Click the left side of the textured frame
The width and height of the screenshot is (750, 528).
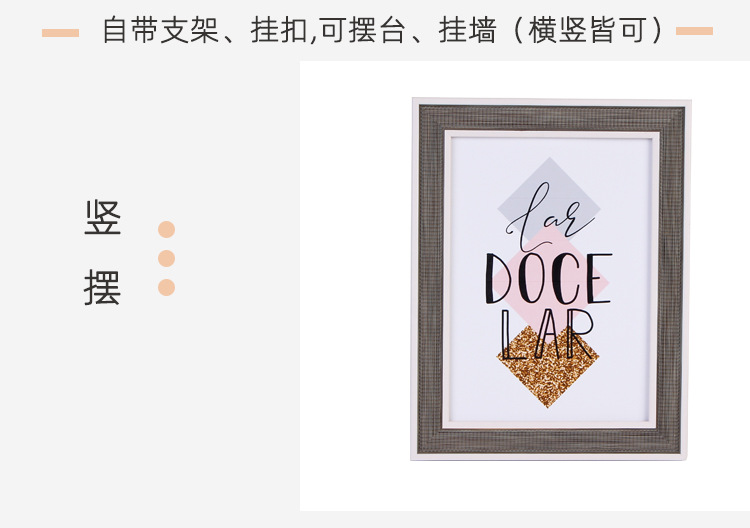431,279
